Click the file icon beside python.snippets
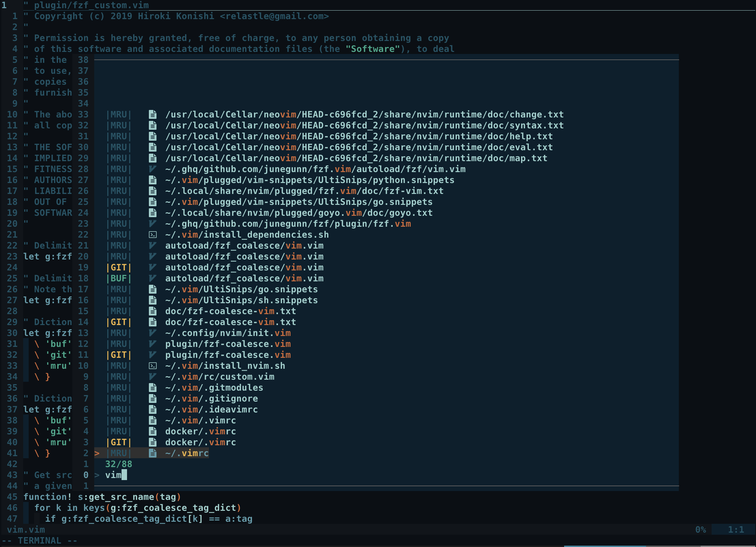The width and height of the screenshot is (756, 547). tap(153, 180)
